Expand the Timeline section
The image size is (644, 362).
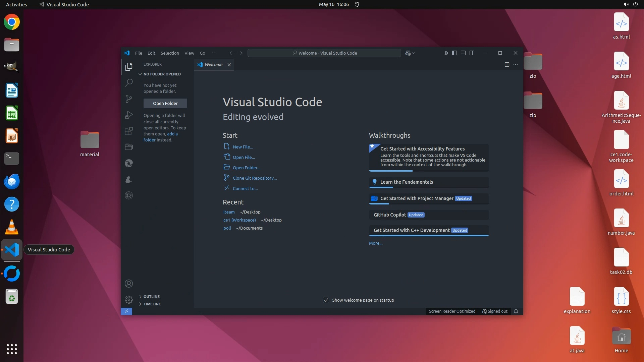coord(152,304)
